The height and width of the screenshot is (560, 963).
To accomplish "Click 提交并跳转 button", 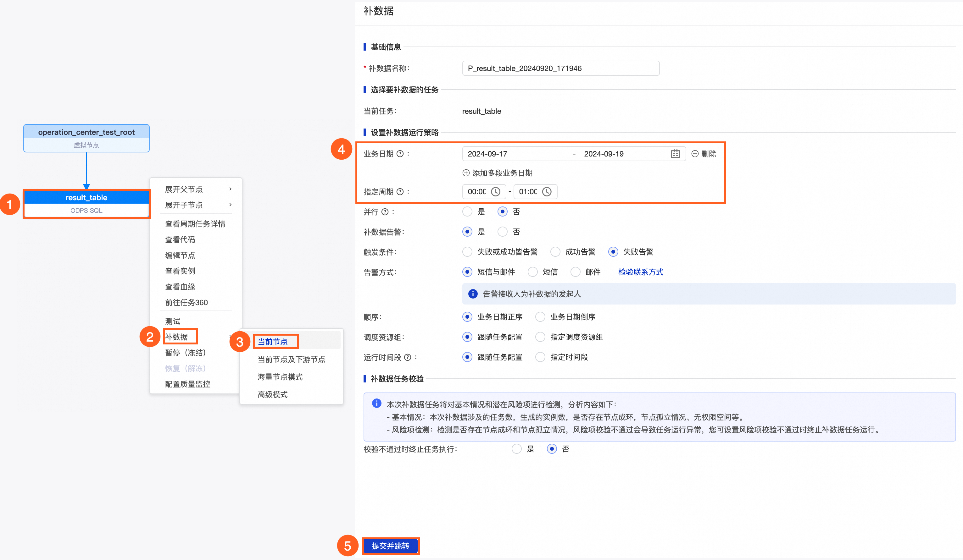I will pos(390,546).
